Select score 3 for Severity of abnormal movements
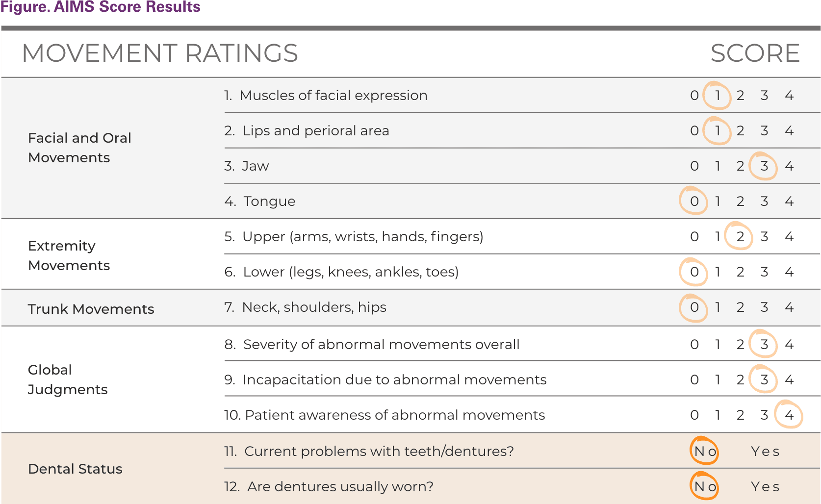The height and width of the screenshot is (504, 821). (764, 344)
